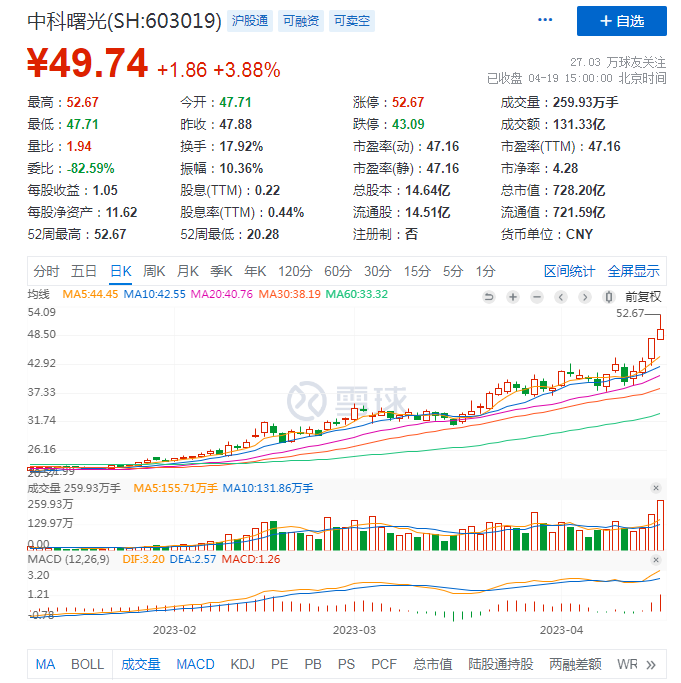The image size is (681, 683).
Task: Close the 成交量 volume panel
Action: pos(656,488)
